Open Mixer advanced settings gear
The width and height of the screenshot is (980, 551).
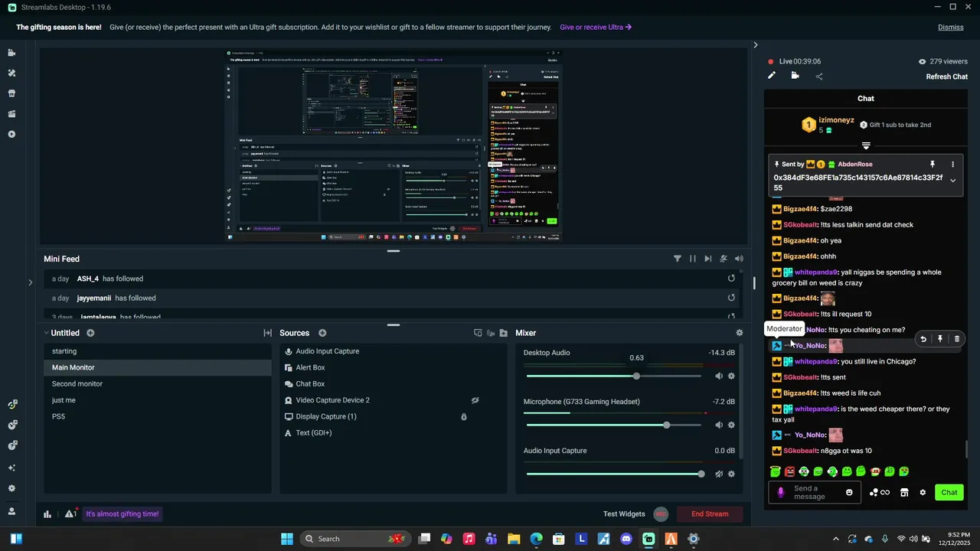[739, 333]
